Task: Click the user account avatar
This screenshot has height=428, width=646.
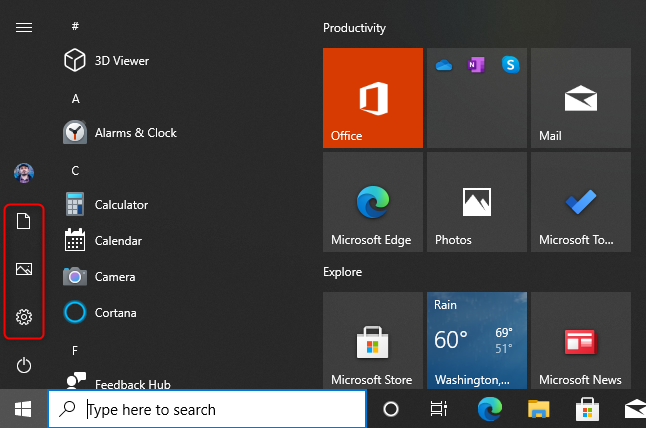Action: tap(24, 173)
